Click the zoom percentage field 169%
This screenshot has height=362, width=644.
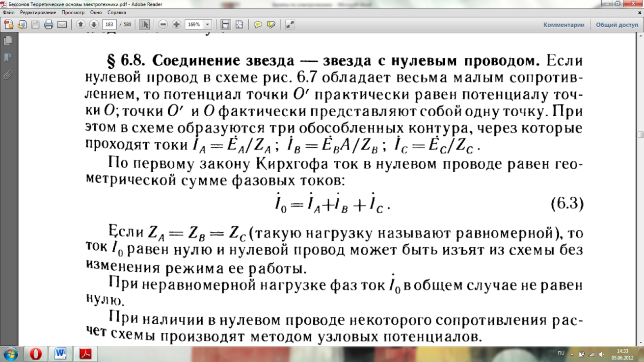(x=194, y=25)
